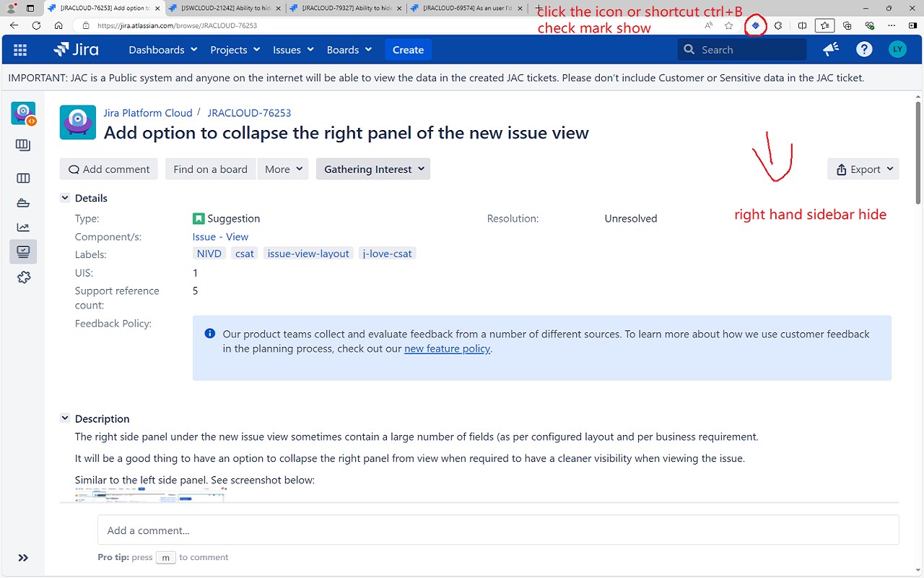Switch to the JRACLOUD-76253 browser tab
Image resolution: width=924 pixels, height=578 pixels.
coord(104,8)
